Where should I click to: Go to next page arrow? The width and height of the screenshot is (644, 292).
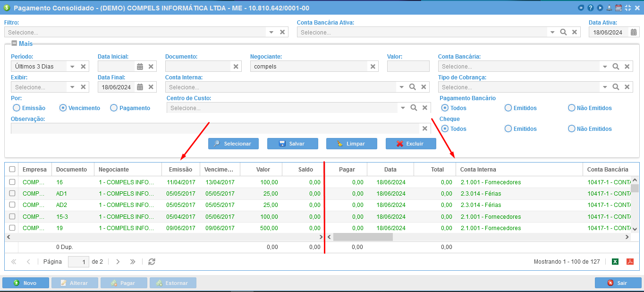[x=118, y=261]
